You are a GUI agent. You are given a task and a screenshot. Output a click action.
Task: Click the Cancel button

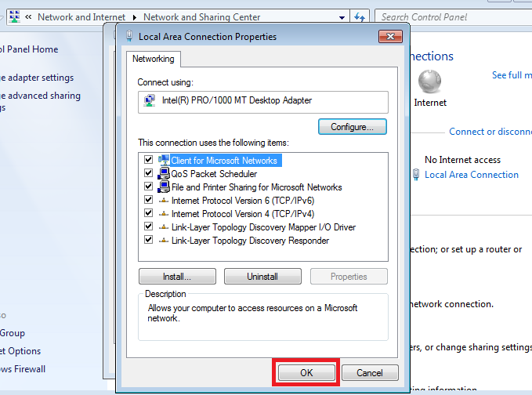(x=370, y=373)
